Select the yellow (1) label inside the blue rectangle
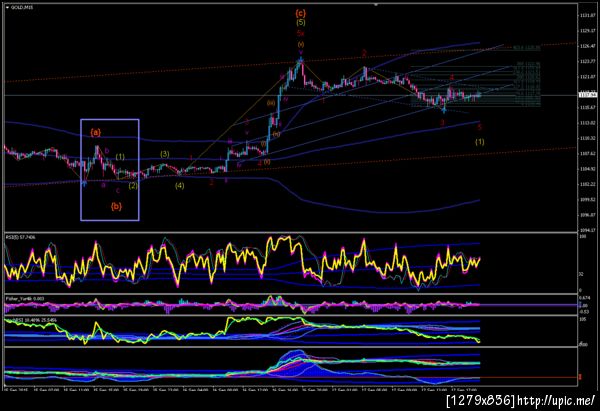 pos(120,157)
